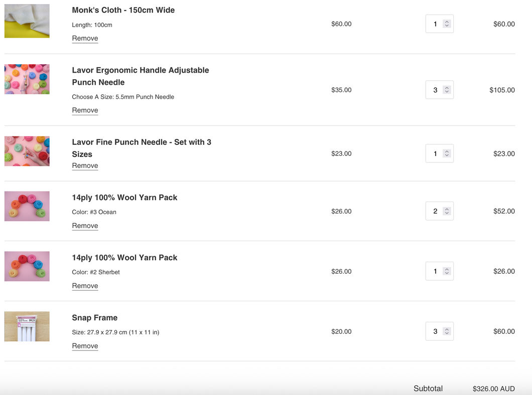Adjust quantity stepper for Ergonomic Punch Needle
The image size is (532, 395).
click(x=447, y=90)
